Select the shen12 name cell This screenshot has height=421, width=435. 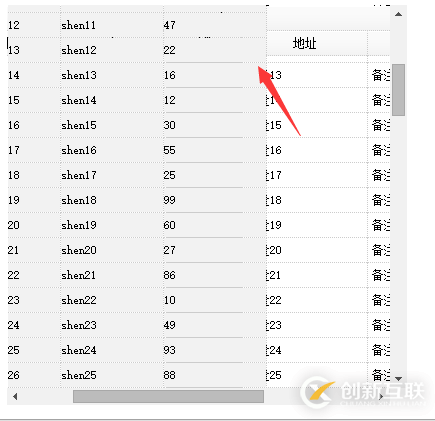[112, 50]
